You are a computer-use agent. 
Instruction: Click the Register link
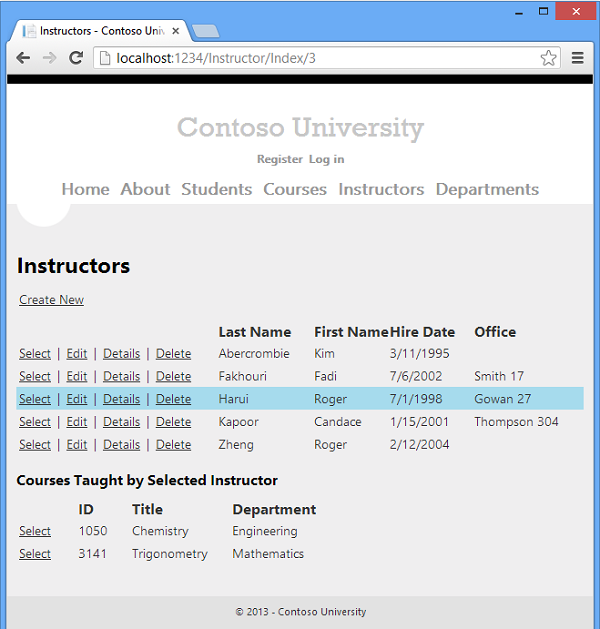pyautogui.click(x=279, y=159)
